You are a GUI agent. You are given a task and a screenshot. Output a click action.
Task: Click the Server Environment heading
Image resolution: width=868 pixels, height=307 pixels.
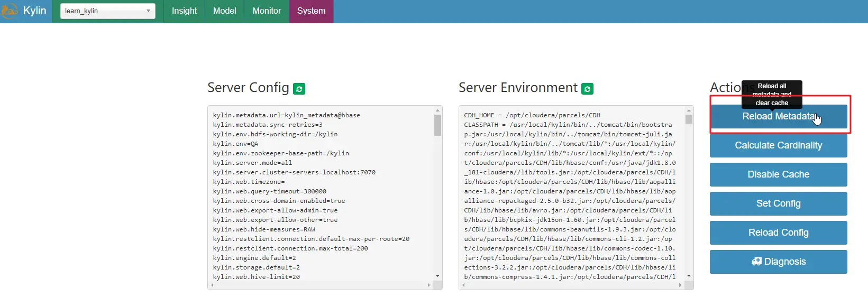518,88
